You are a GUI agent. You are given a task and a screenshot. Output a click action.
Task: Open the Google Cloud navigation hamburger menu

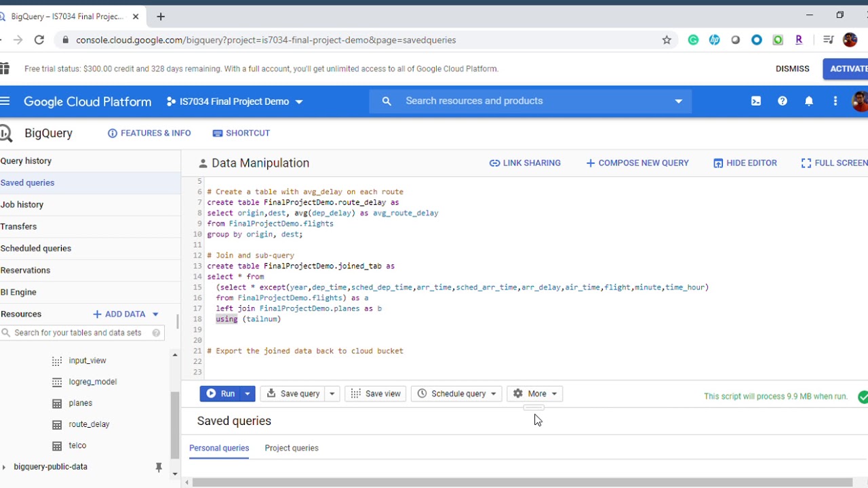point(5,101)
